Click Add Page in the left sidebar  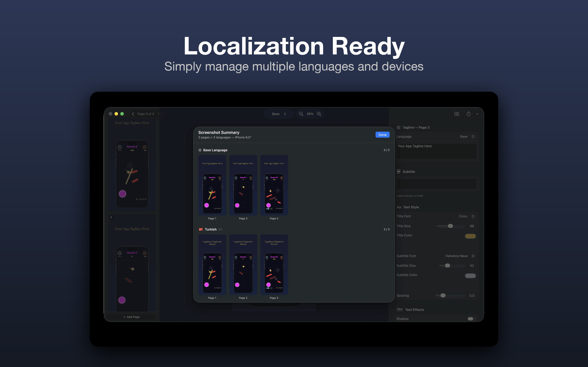pyautogui.click(x=131, y=317)
